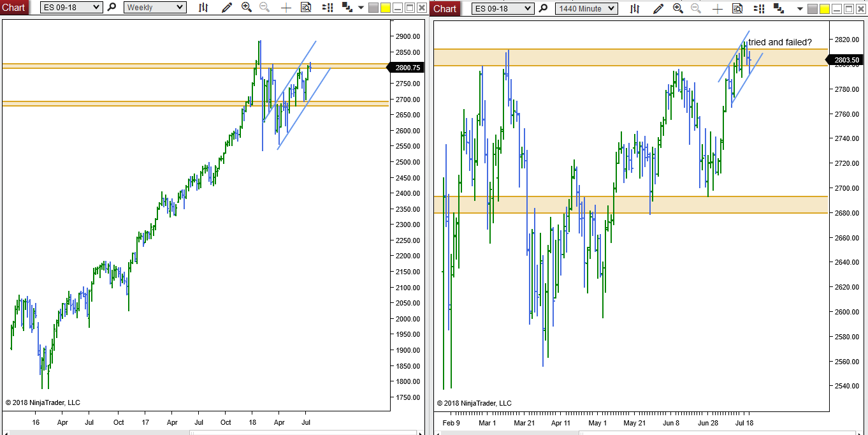Click the 'Feb 9' date label on time axis

pos(451,423)
